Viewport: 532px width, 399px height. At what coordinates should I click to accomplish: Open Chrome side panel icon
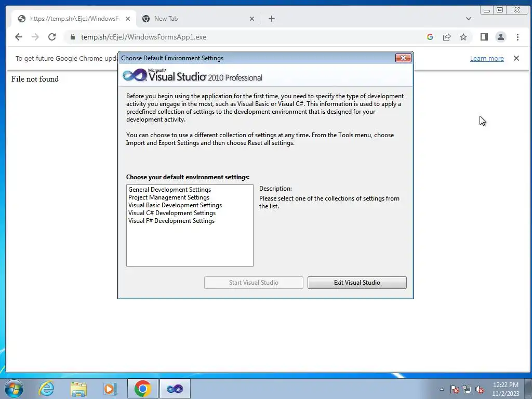(x=484, y=37)
